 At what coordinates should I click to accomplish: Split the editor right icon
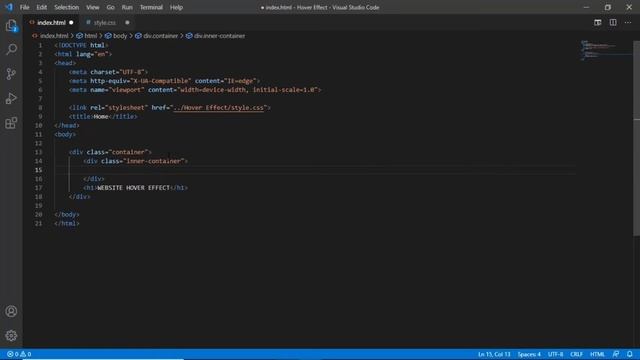click(x=613, y=22)
